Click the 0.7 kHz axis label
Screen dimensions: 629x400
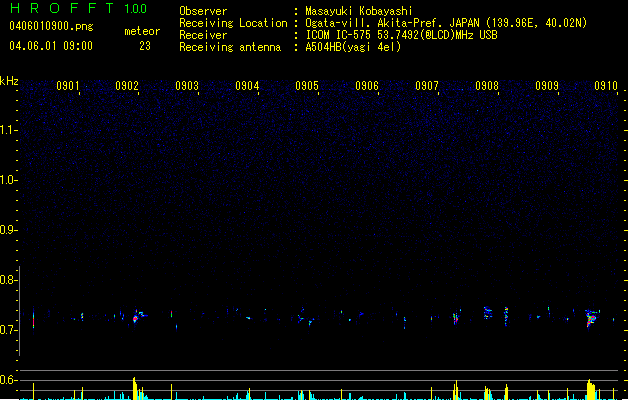[8, 330]
